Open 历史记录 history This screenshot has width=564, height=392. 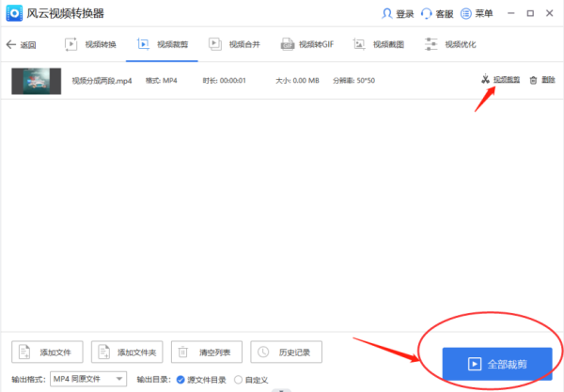pyautogui.click(x=287, y=352)
